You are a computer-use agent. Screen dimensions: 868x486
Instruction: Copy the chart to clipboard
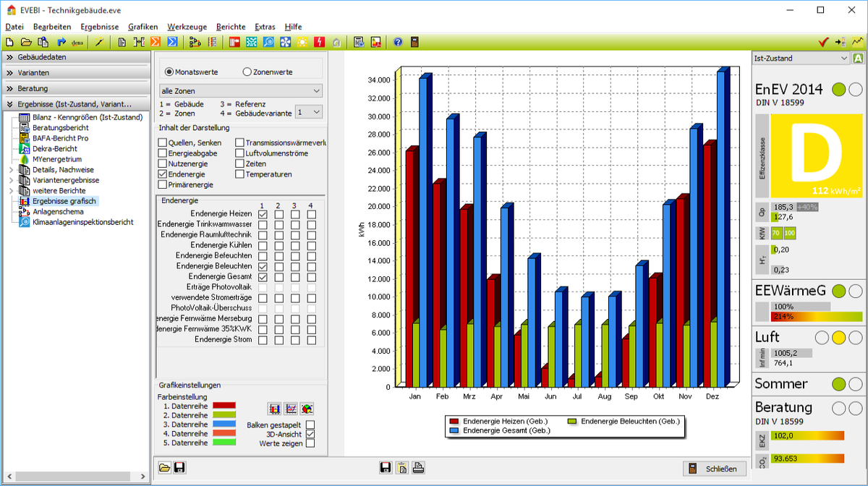pos(402,468)
